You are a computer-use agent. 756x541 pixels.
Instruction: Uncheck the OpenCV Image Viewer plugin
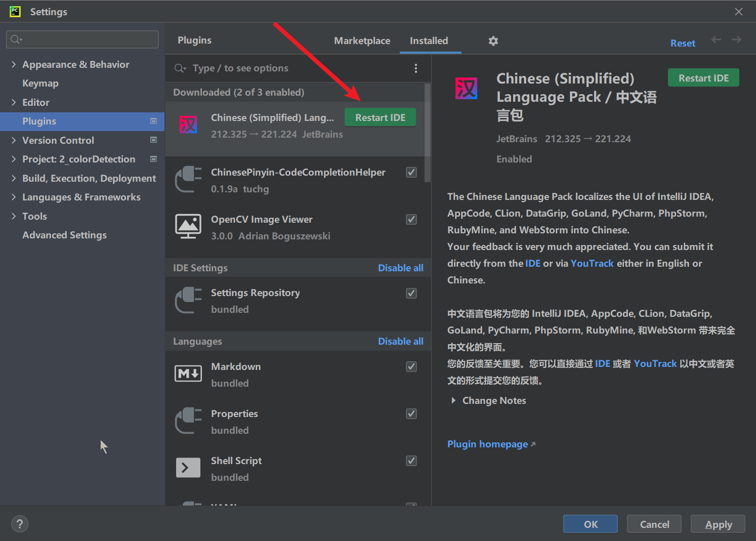coord(411,219)
